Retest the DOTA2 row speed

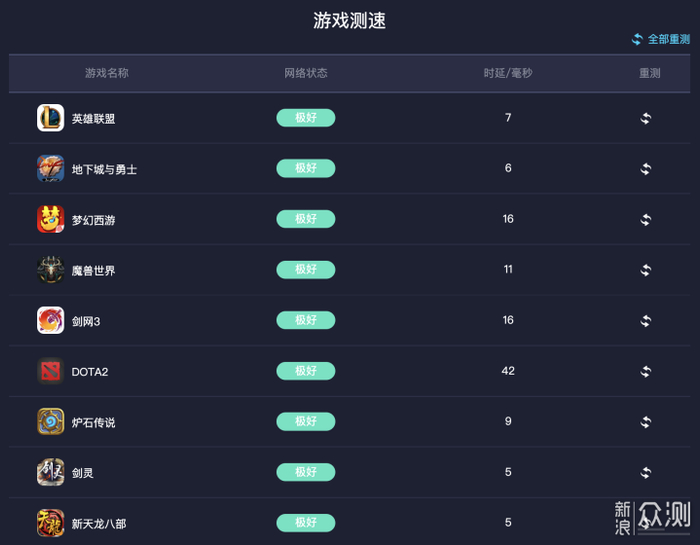[646, 371]
